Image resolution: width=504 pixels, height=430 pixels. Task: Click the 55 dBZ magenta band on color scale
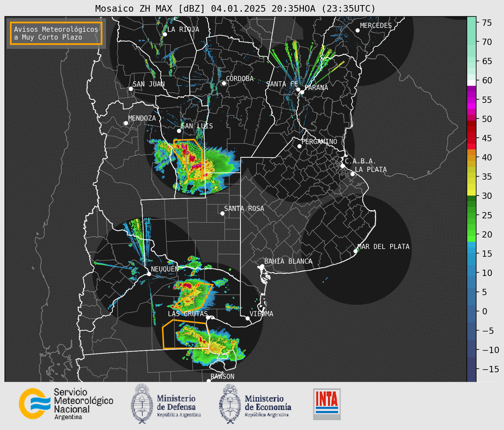pyautogui.click(x=471, y=100)
